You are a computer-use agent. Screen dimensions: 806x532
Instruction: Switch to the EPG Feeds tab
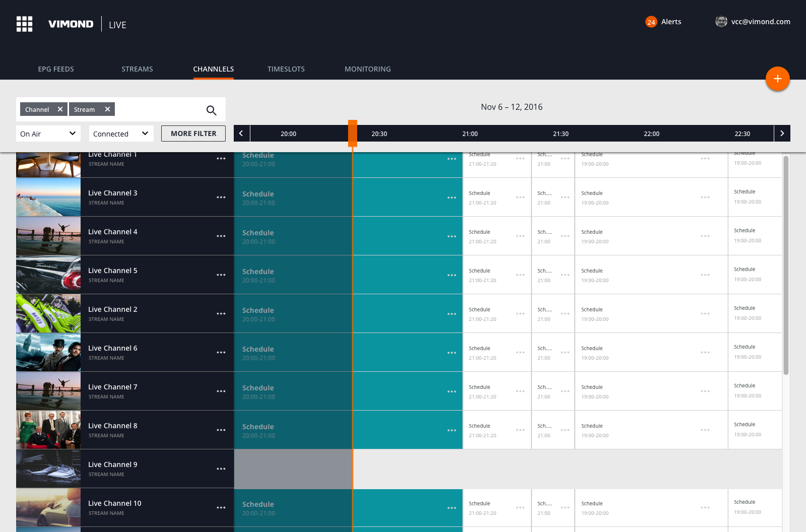tap(56, 69)
